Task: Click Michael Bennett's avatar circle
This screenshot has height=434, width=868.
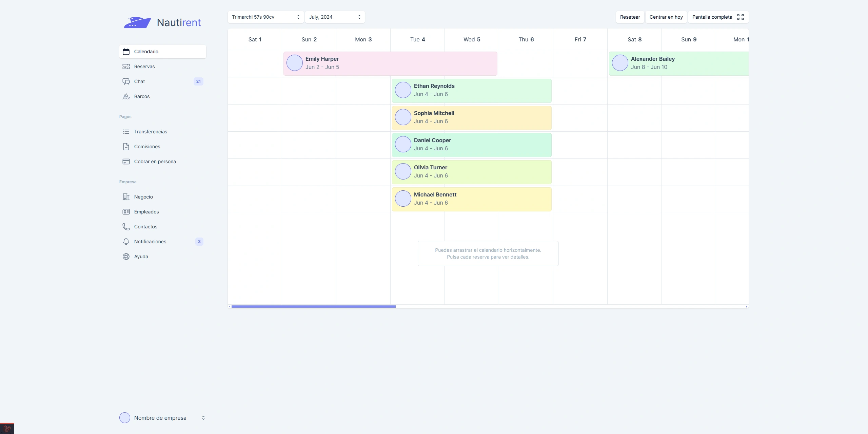Action: tap(403, 199)
